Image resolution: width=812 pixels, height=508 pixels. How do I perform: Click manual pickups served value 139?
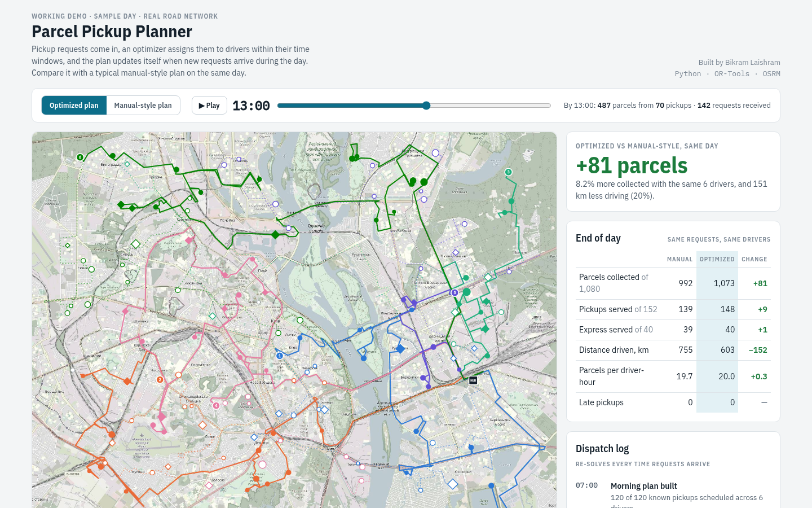click(x=686, y=309)
